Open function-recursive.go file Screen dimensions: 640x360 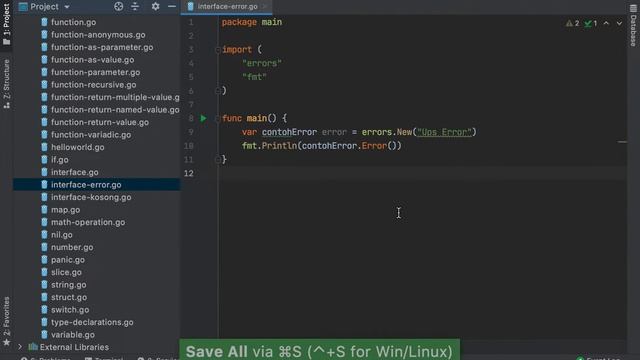tap(93, 85)
